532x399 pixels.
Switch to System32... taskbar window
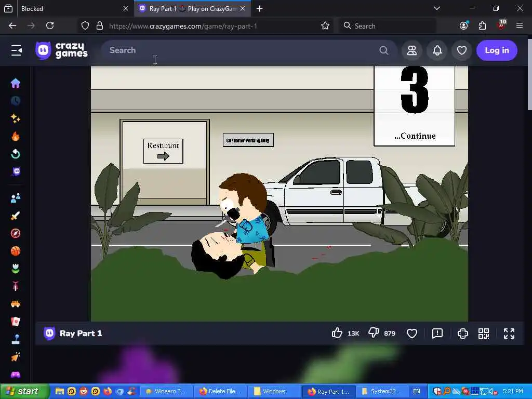point(382,392)
